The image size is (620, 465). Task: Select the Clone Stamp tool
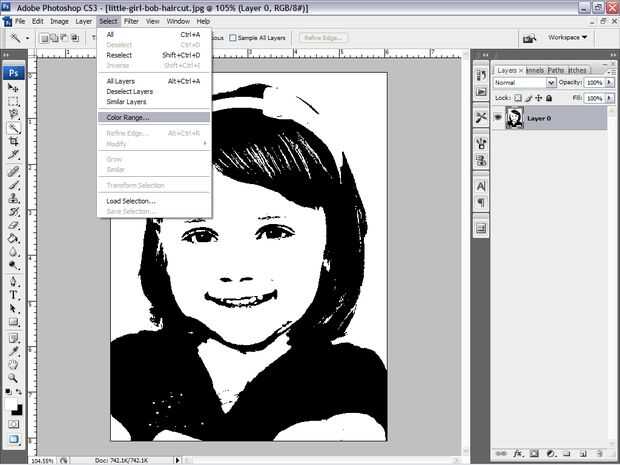(x=13, y=198)
